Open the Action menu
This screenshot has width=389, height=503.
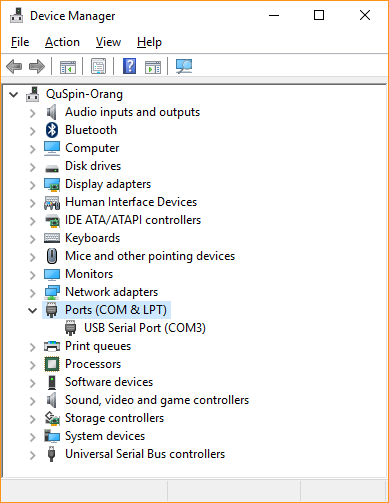62,42
